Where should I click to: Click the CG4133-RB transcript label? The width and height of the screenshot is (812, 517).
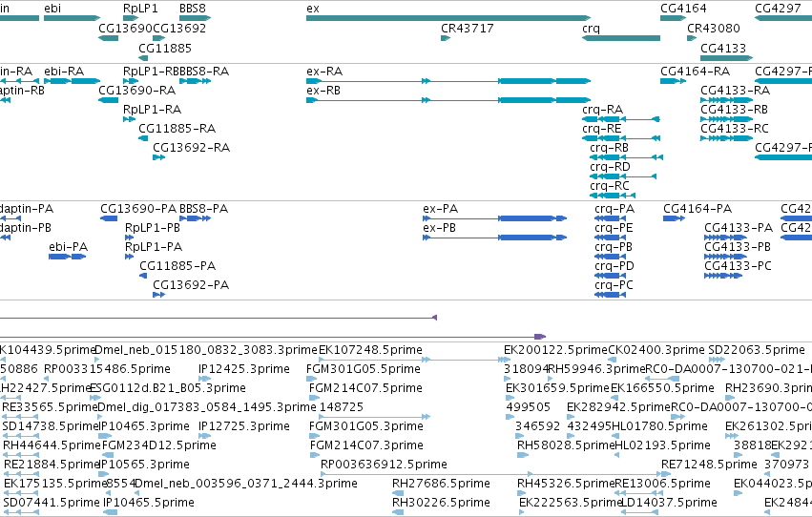point(735,110)
